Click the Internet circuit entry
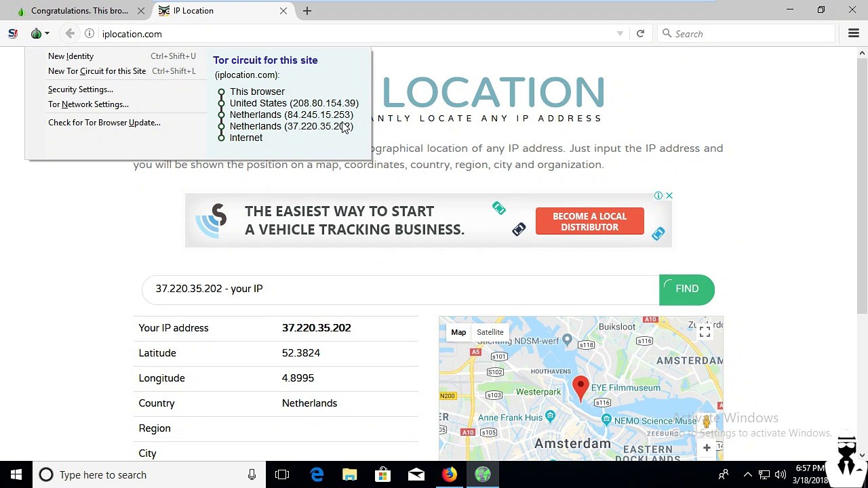The width and height of the screenshot is (868, 488). pyautogui.click(x=245, y=138)
